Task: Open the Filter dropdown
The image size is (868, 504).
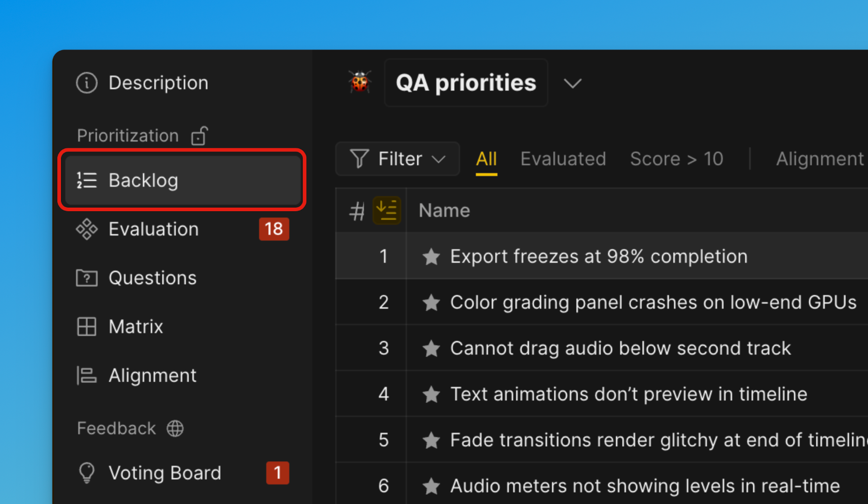Action: pyautogui.click(x=397, y=159)
